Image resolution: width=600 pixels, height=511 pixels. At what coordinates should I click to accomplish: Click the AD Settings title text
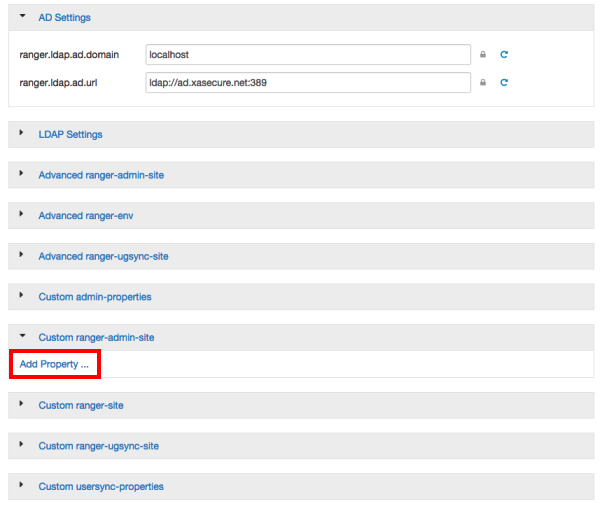[x=64, y=17]
